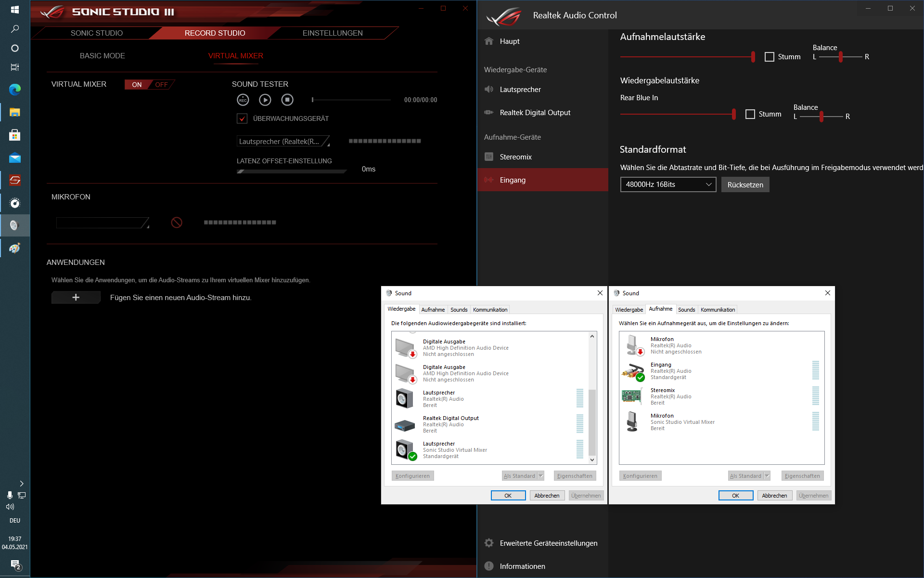Click the play button in Sound Tester
The width and height of the screenshot is (924, 578).
point(265,100)
